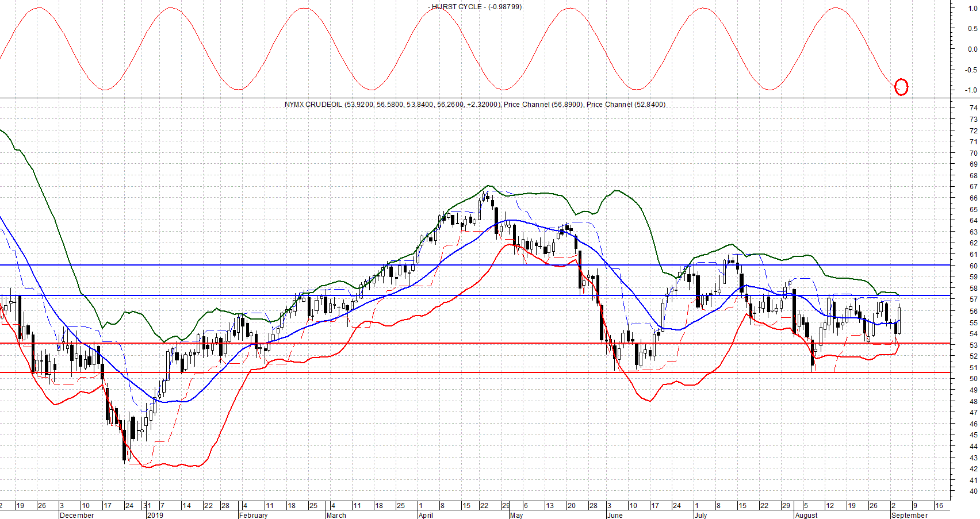Image resolution: width=980 pixels, height=519 pixels.
Task: Click the 7 date label on time axis
Action: click(x=162, y=506)
